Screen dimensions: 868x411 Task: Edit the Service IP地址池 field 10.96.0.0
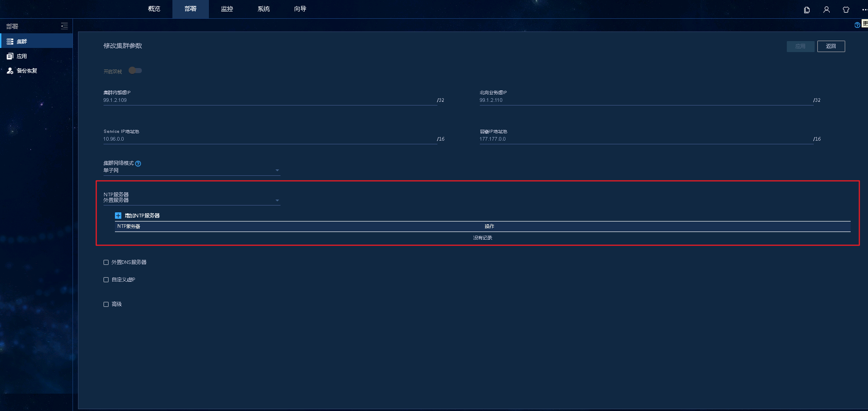coord(270,139)
